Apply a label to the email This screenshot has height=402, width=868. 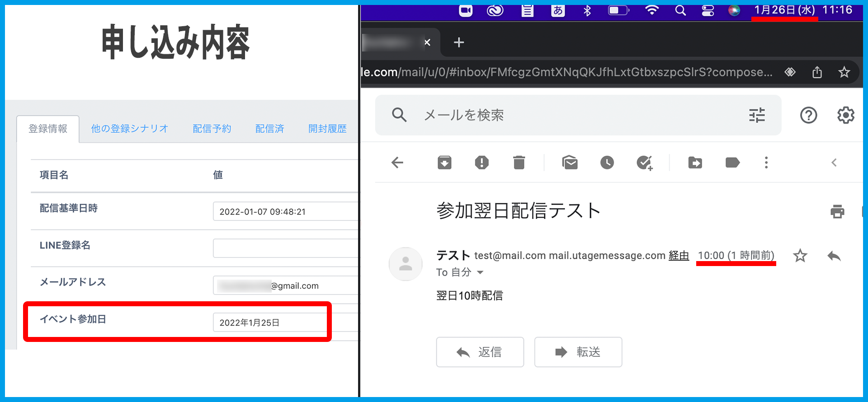pyautogui.click(x=732, y=163)
